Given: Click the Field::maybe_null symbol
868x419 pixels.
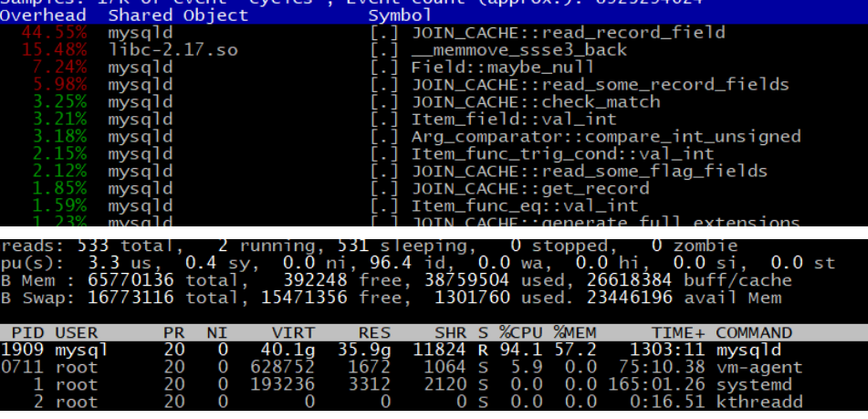Looking at the screenshot, I should (x=503, y=68).
